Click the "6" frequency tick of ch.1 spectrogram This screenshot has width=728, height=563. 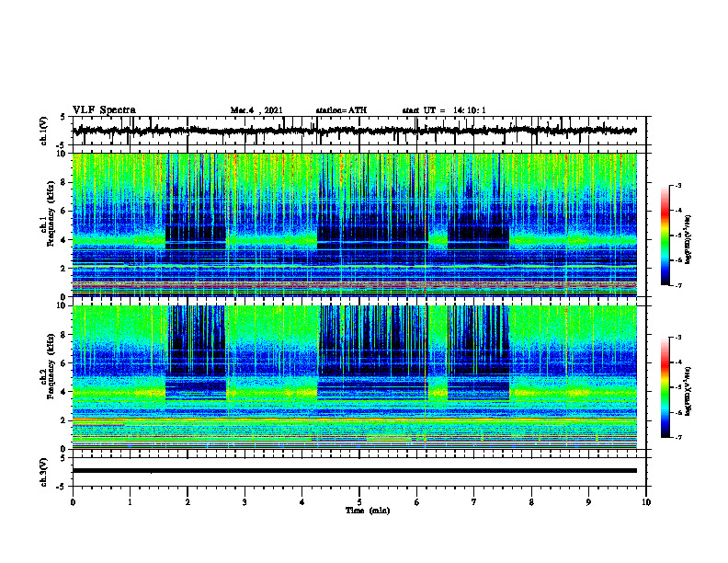pyautogui.click(x=64, y=211)
